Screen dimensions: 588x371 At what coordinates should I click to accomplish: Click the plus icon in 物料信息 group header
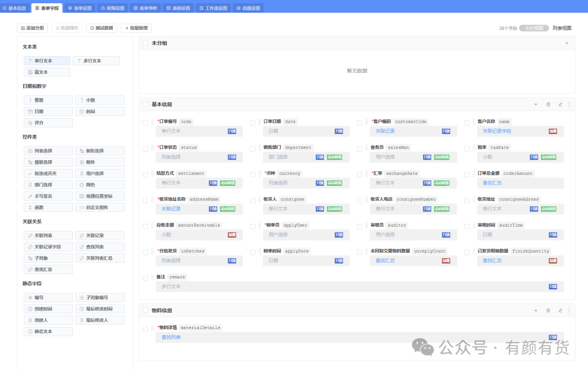(536, 310)
